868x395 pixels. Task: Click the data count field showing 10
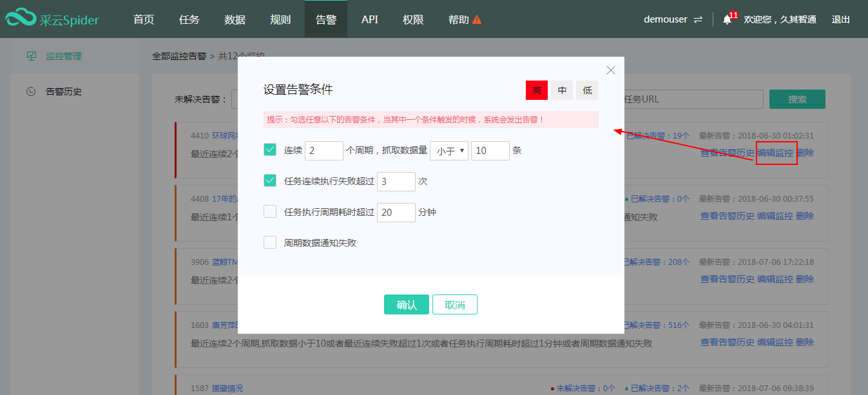click(490, 151)
